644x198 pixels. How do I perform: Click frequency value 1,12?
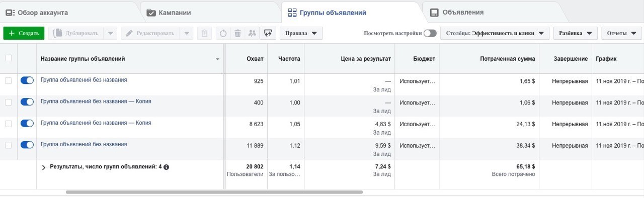pyautogui.click(x=295, y=145)
